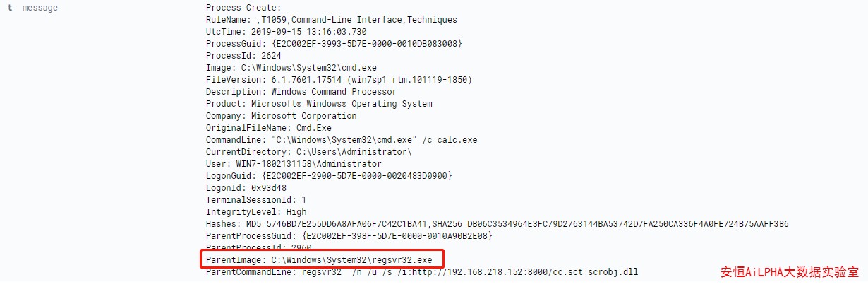The image size is (868, 287).
Task: Click the highlighted ParentImage regsvr32.exe line
Action: click(x=321, y=260)
